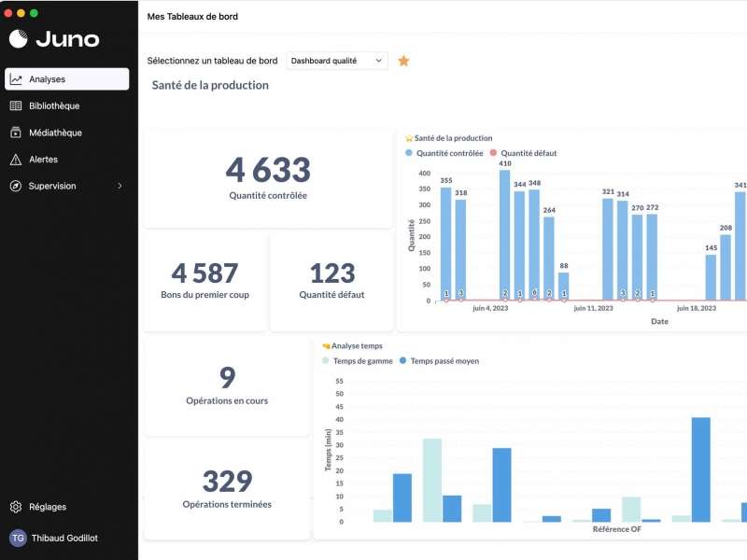This screenshot has height=560, width=747.
Task: Click the 410 bar in production chart
Action: coord(504,233)
